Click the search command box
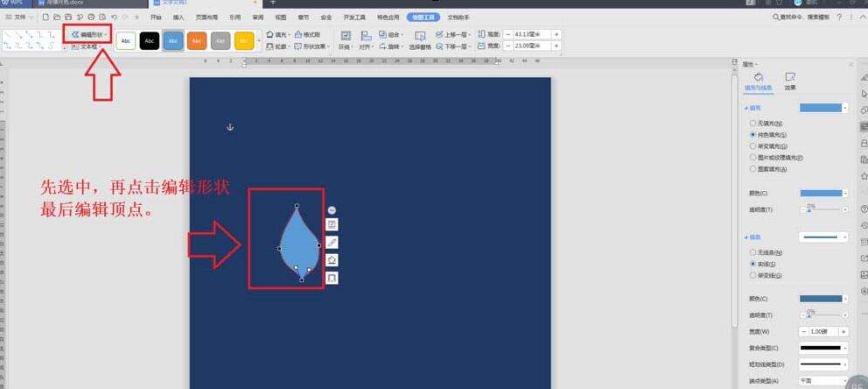Image resolution: width=868 pixels, height=389 pixels. (801, 18)
